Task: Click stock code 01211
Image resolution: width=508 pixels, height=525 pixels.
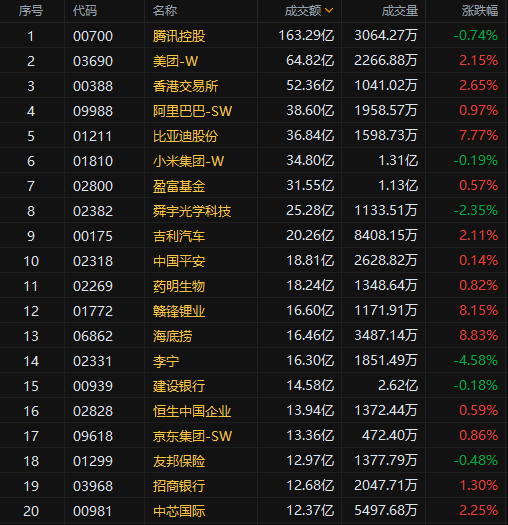Action: [92, 136]
